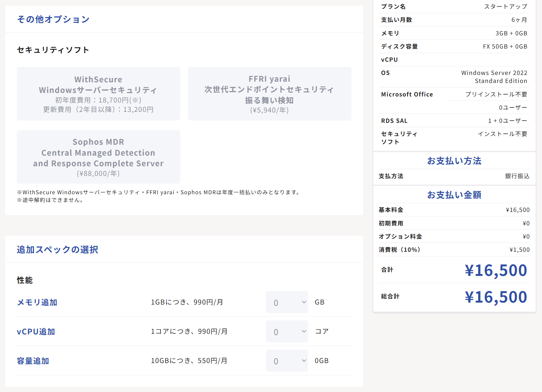The image size is (542, 392).
Task: Open the 容量追加 capacity dropdown
Action: click(286, 361)
